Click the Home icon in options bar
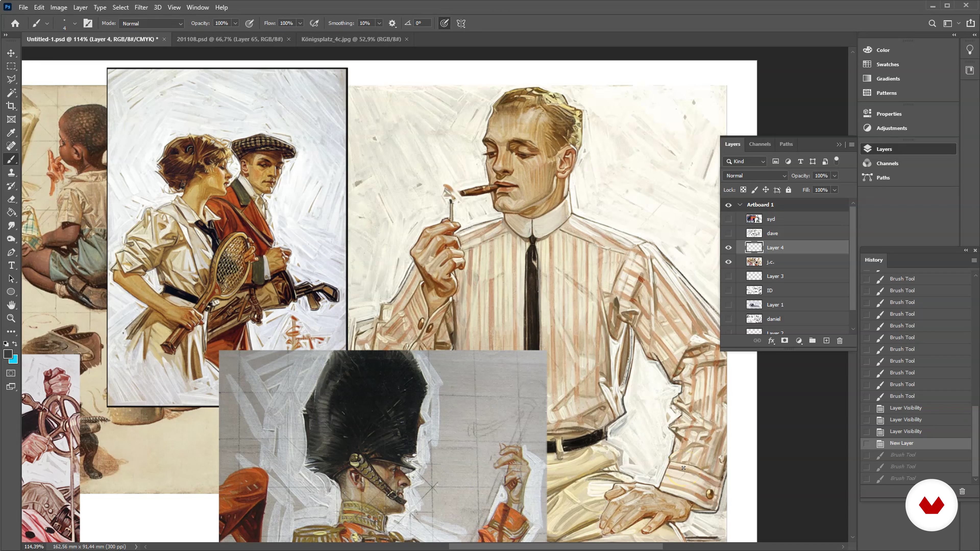Viewport: 980px width, 551px height. pyautogui.click(x=15, y=23)
